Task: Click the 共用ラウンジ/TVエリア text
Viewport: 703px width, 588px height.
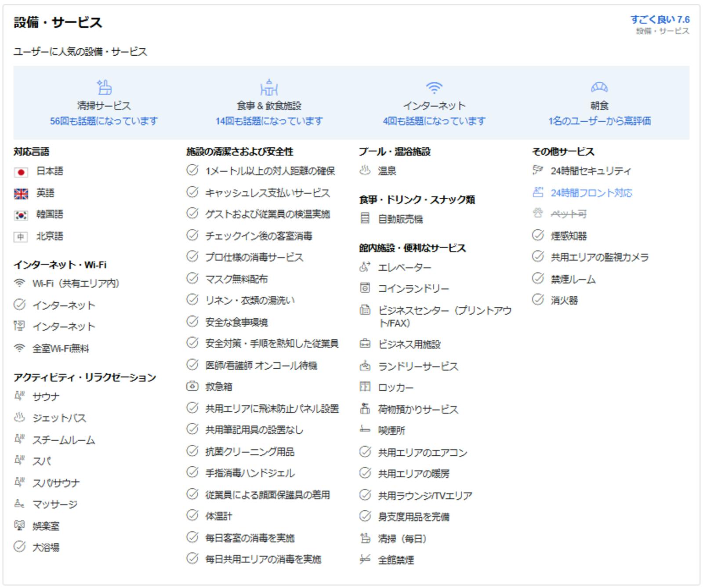Action: (x=425, y=496)
